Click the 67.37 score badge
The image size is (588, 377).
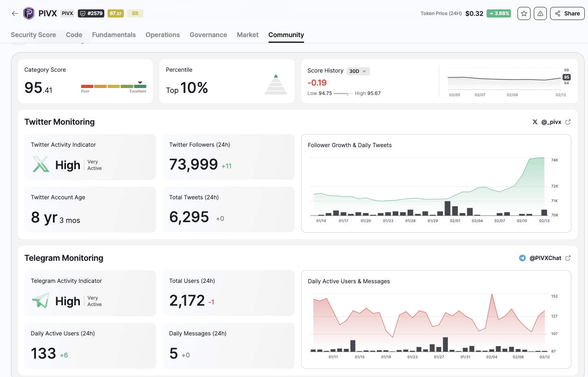coord(116,13)
